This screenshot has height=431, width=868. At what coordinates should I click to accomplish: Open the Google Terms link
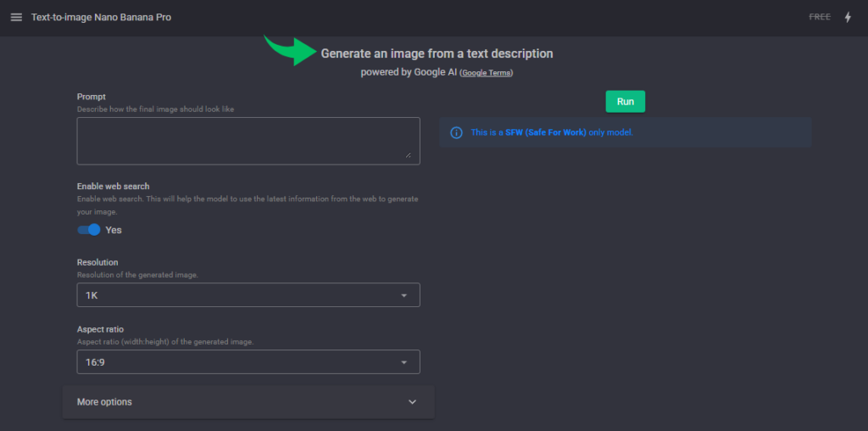(x=486, y=73)
